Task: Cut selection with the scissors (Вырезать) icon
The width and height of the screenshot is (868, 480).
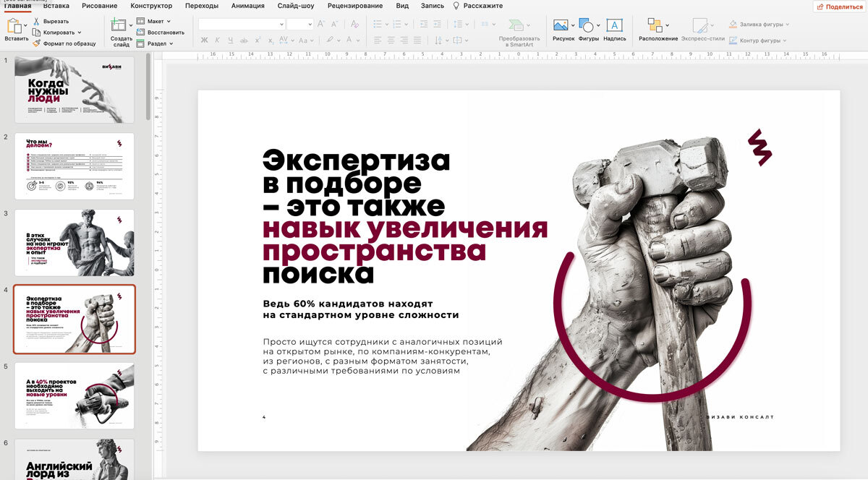Action: (x=37, y=22)
